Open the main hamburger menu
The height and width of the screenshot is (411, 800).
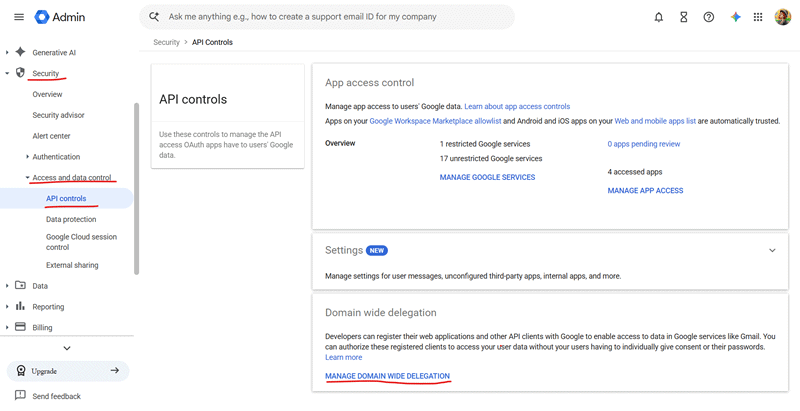(19, 17)
